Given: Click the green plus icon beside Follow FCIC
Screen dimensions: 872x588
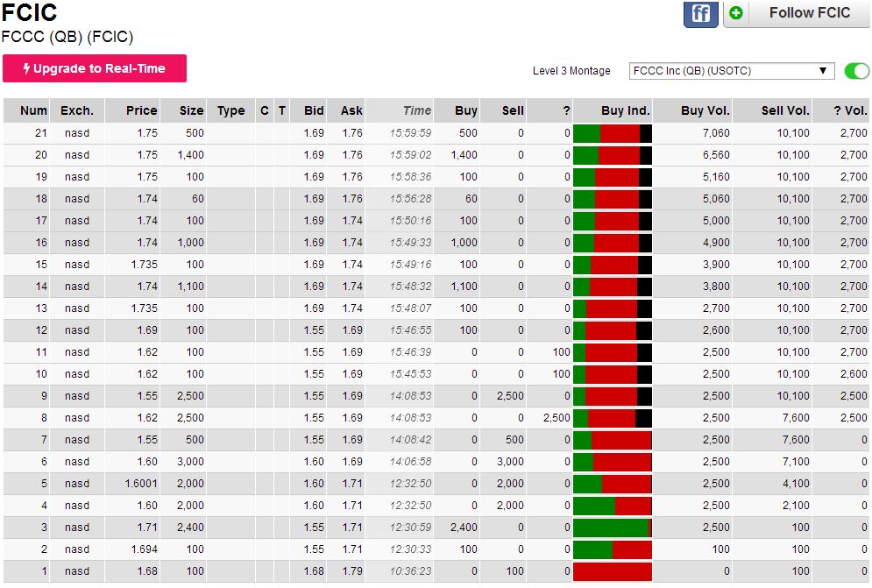Looking at the screenshot, I should (736, 13).
